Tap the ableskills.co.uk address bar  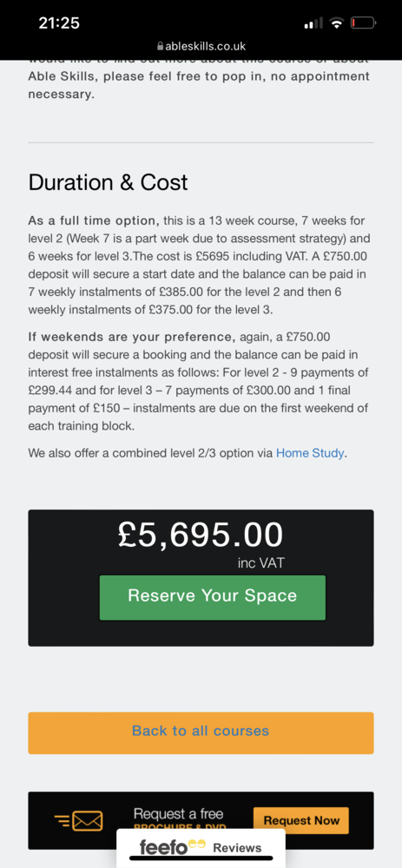pyautogui.click(x=201, y=46)
